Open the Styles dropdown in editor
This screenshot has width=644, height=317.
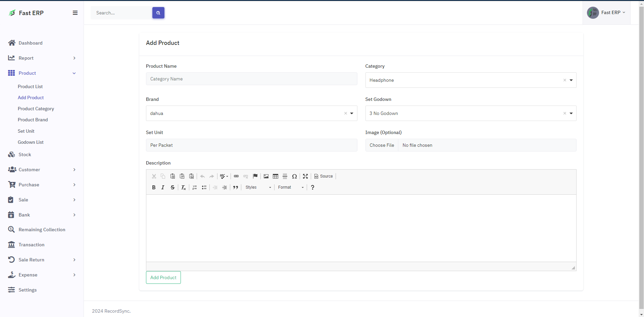coord(258,187)
